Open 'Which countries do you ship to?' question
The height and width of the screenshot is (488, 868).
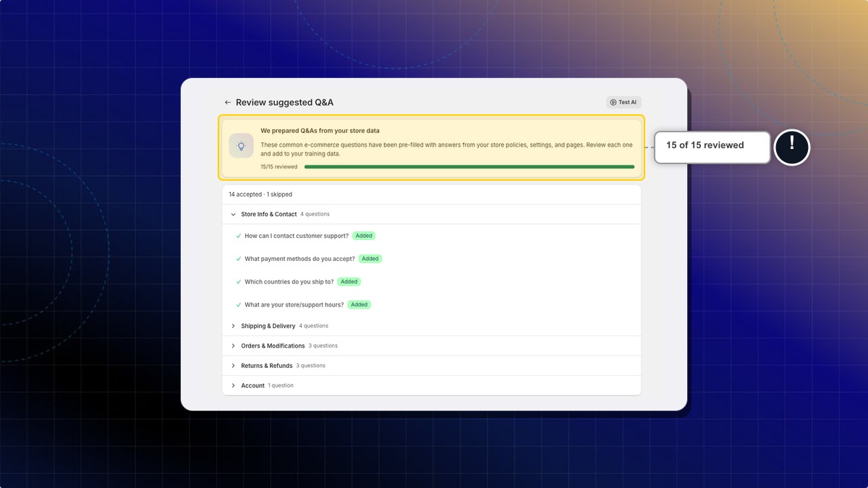click(289, 282)
